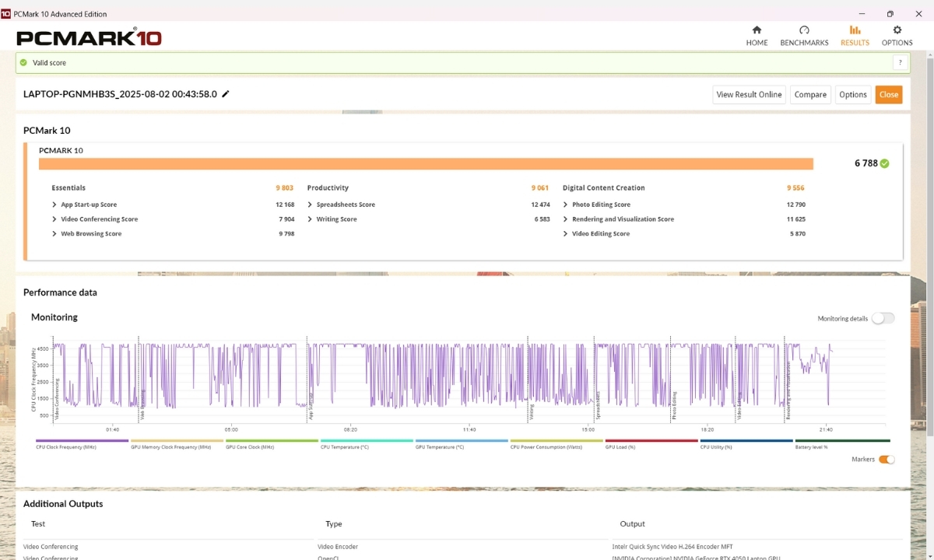Click the Video Encoder type cell

[x=339, y=547]
